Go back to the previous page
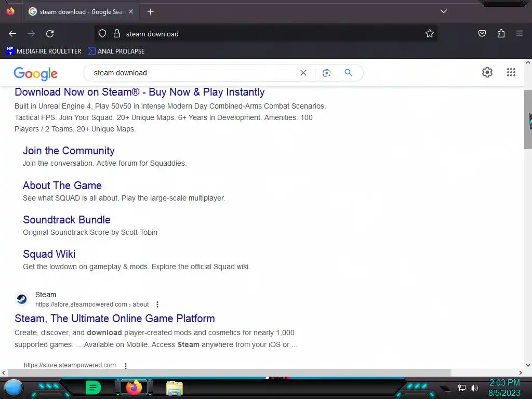The width and height of the screenshot is (532, 399). (12, 34)
